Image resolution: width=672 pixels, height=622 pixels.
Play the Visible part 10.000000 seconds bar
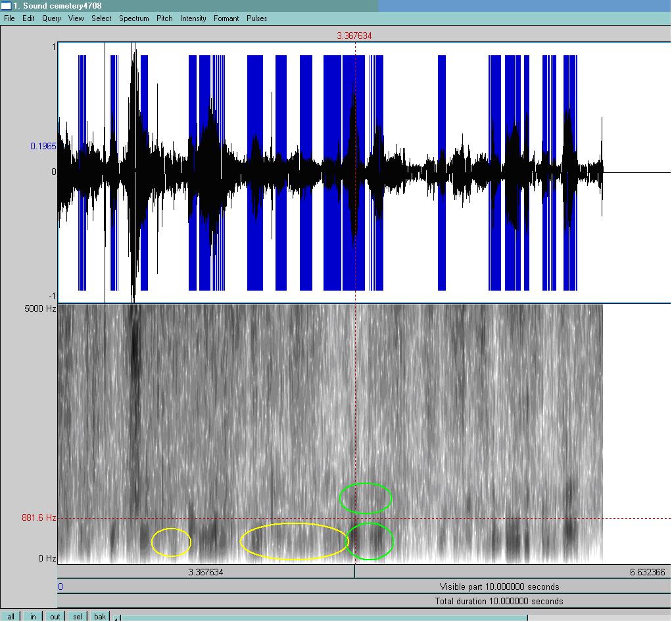coord(364,586)
